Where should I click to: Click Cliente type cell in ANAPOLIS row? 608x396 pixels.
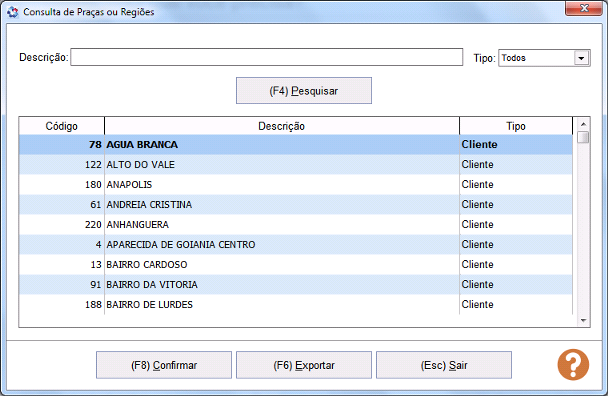[x=516, y=185]
